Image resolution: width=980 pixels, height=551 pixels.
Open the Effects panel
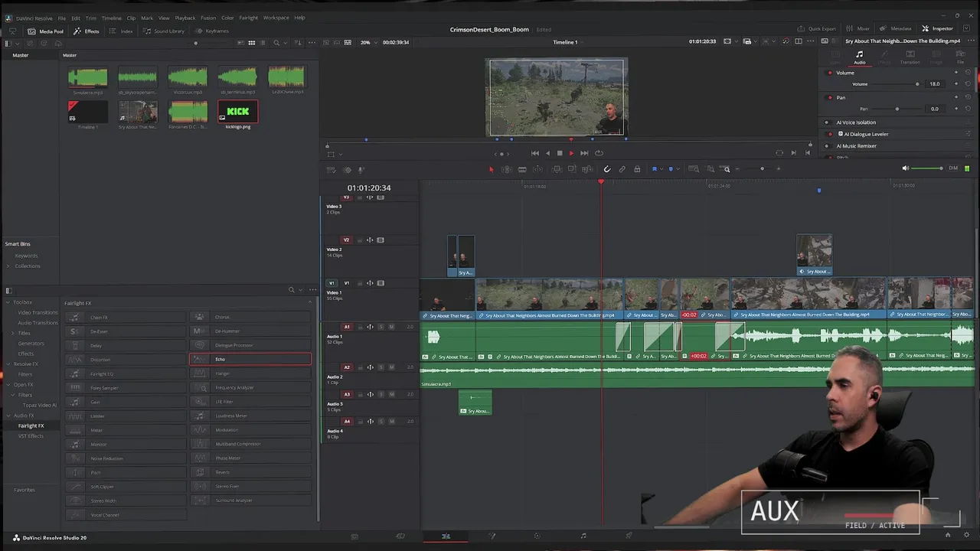(x=87, y=31)
